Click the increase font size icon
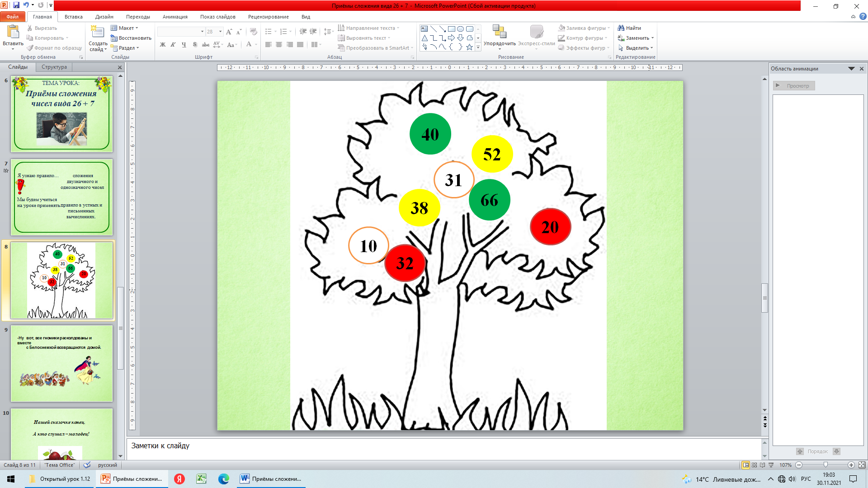The image size is (868, 488). click(229, 32)
